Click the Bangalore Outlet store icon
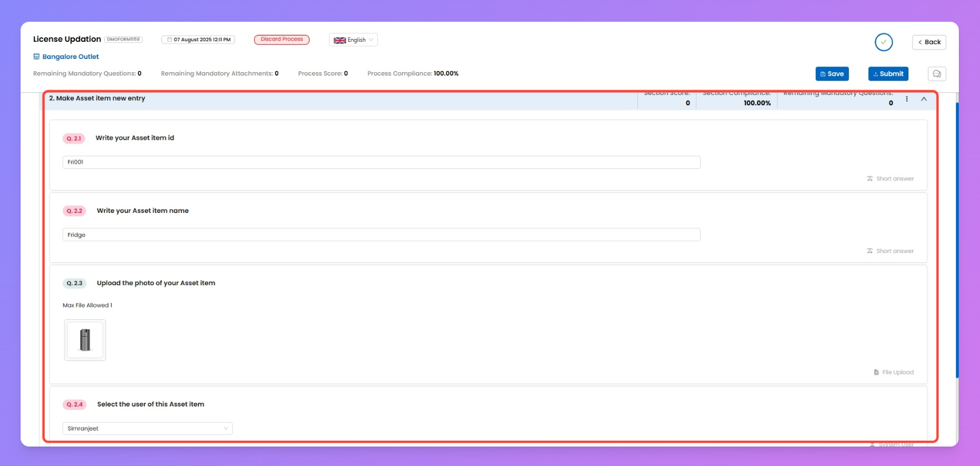980x466 pixels. tap(37, 57)
